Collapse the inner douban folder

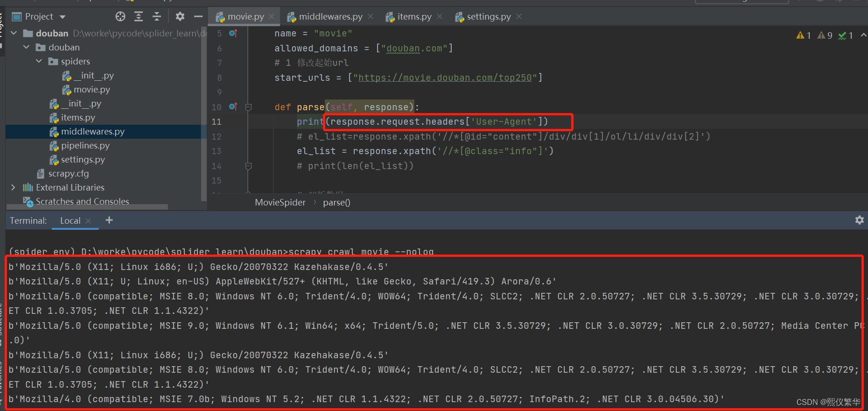click(x=27, y=47)
